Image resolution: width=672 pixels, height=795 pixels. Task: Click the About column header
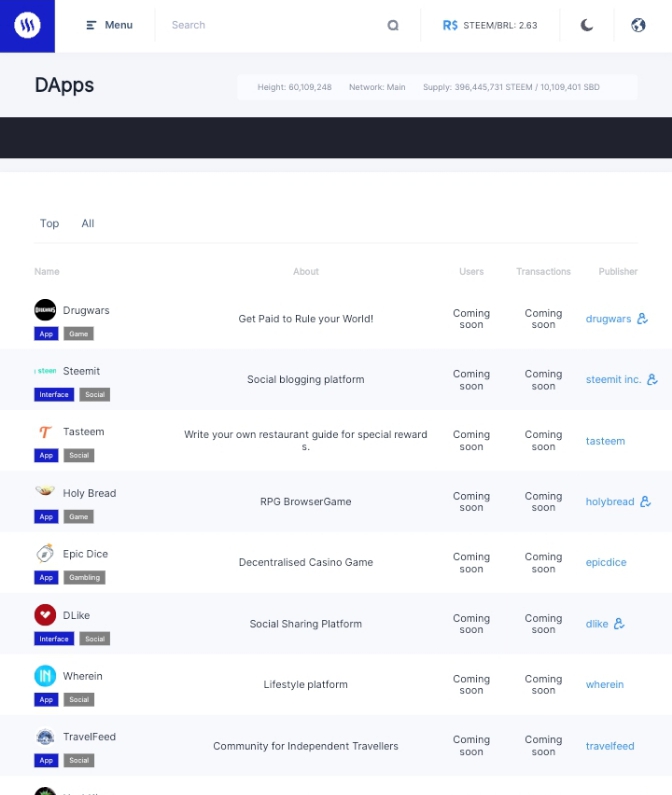[x=306, y=272]
